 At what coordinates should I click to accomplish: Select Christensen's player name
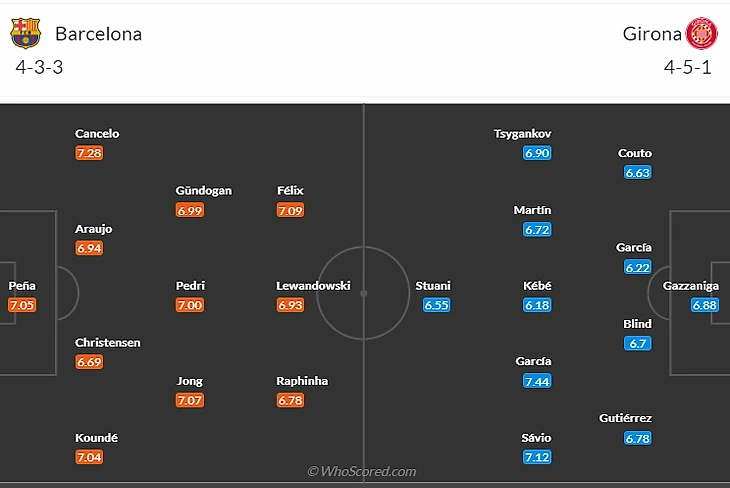[x=107, y=343]
